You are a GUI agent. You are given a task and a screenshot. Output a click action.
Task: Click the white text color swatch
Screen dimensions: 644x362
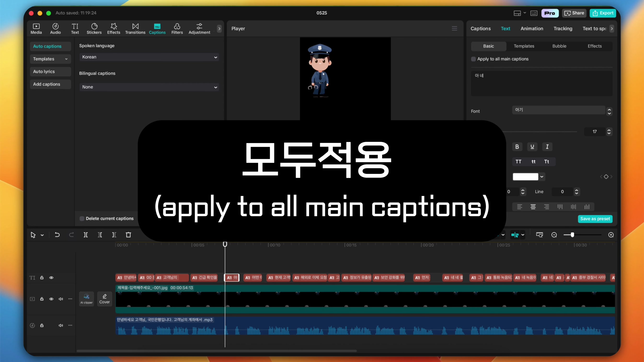525,177
